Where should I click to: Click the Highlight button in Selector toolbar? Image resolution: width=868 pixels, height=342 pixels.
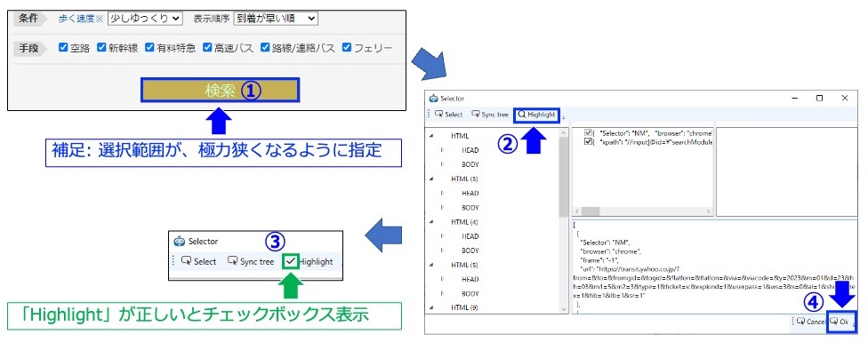tap(536, 115)
